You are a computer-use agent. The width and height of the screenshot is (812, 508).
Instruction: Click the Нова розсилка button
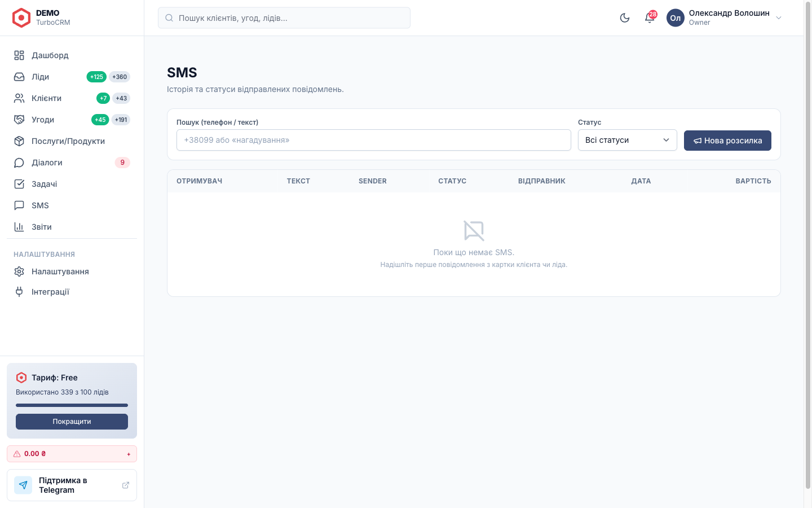727,141
